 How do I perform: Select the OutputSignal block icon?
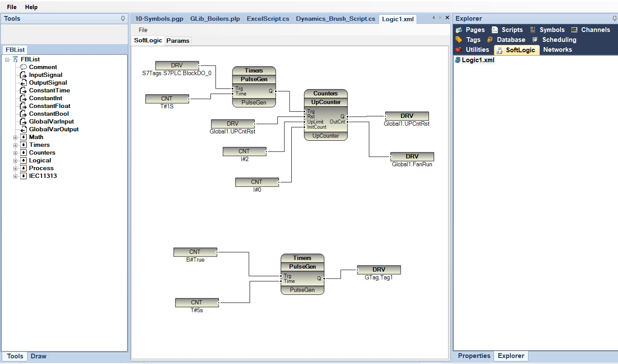(24, 82)
